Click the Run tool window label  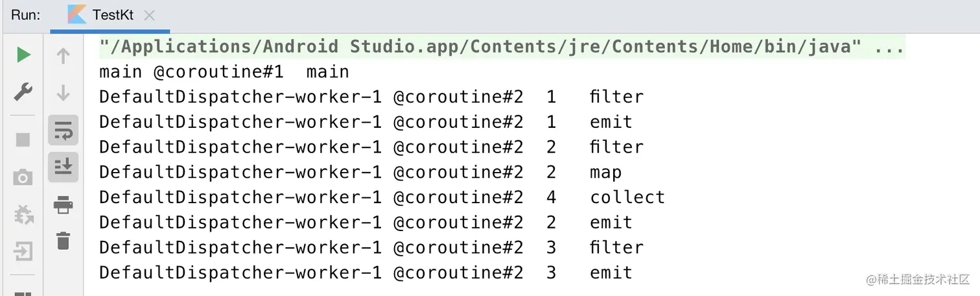click(x=26, y=15)
